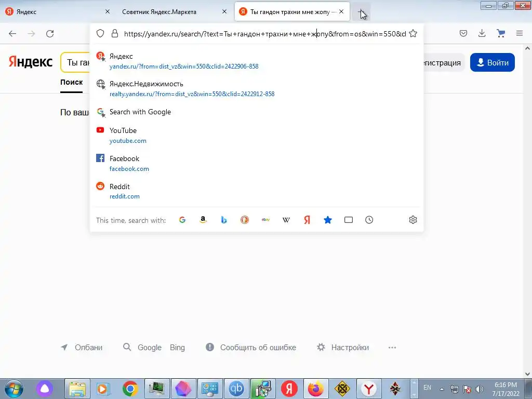The height and width of the screenshot is (399, 532).
Task: Open Windows Explorer folder taskbar icon
Action: click(77, 389)
